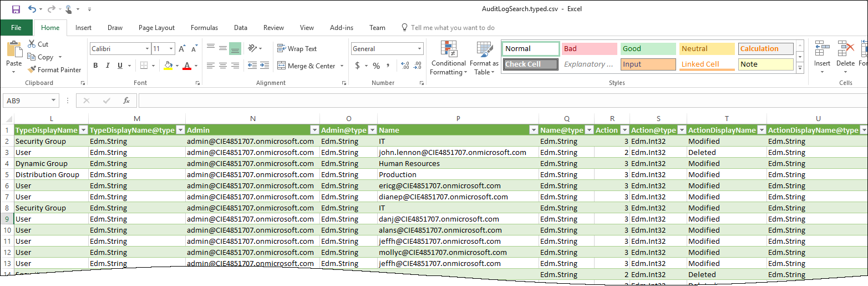Switch to the Formulas ribbon tab

[204, 28]
